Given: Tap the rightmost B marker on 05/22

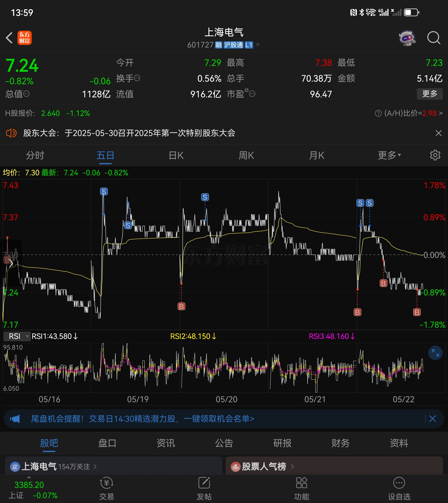Looking at the screenshot, I should (x=417, y=312).
